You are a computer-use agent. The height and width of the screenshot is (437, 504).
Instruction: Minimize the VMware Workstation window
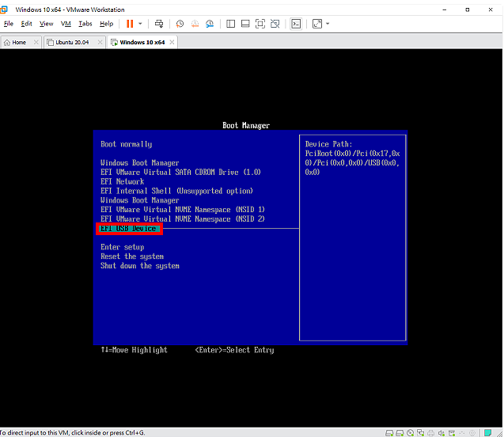(x=444, y=9)
